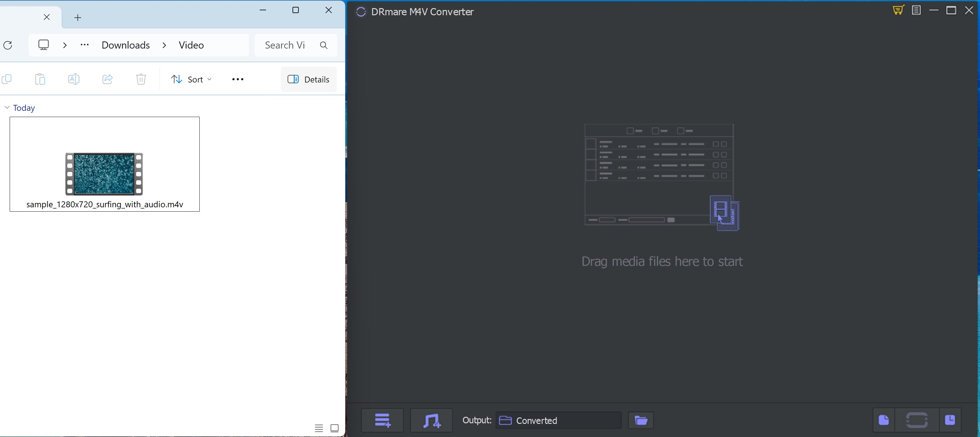Image resolution: width=980 pixels, height=437 pixels.
Task: Minimize the File Explorer window
Action: 263,10
